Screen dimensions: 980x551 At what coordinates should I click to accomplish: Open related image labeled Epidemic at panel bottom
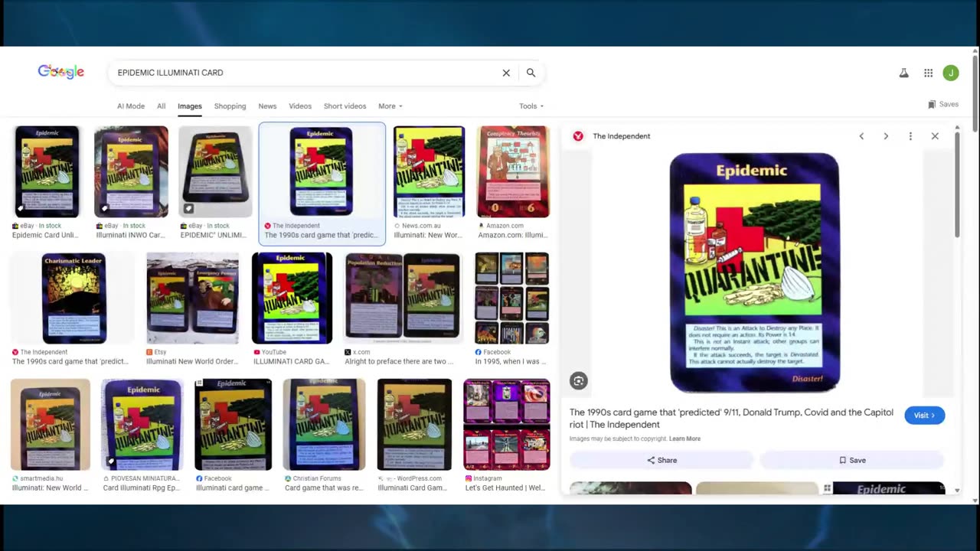click(889, 488)
